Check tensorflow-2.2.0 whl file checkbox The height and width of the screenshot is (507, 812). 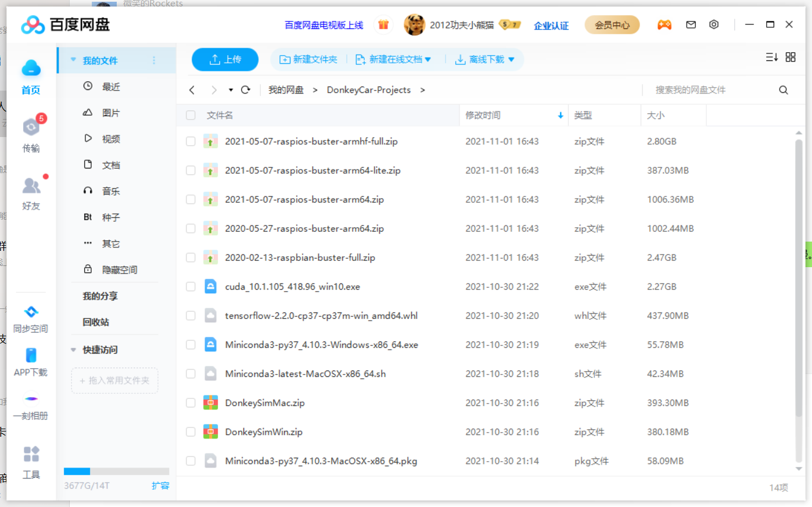point(191,315)
